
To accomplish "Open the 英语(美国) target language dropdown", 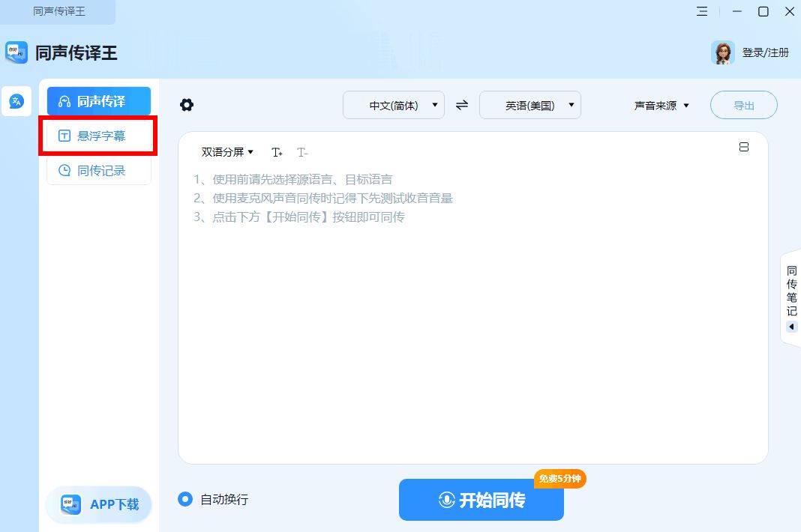I will [530, 105].
